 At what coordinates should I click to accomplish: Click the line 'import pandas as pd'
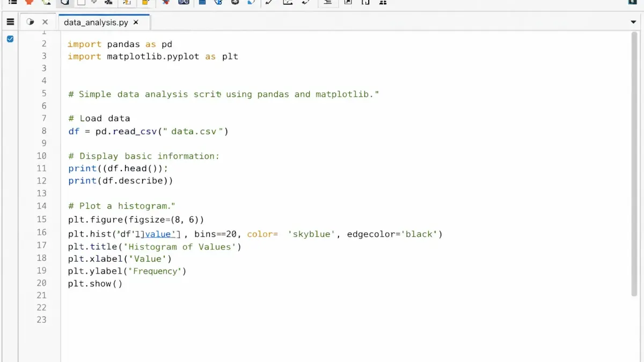120,44
